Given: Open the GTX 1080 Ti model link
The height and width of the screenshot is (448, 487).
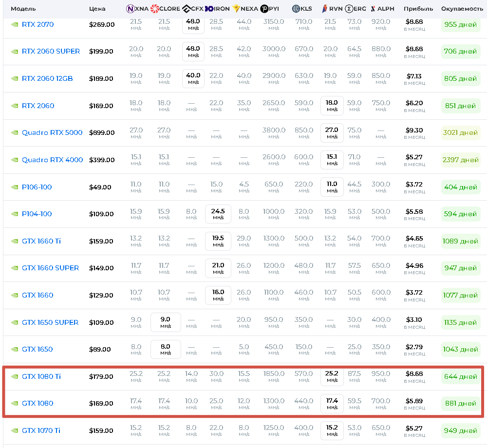Looking at the screenshot, I should pos(41,376).
